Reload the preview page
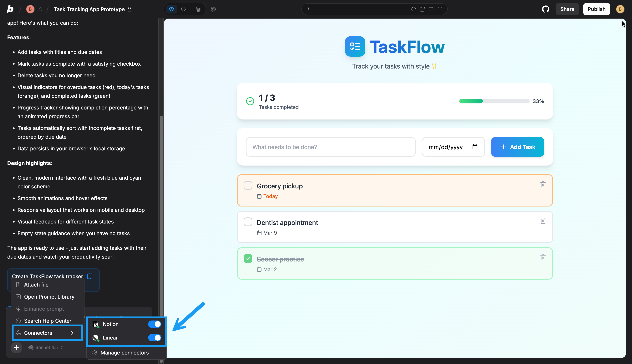Image resolution: width=632 pixels, height=364 pixels. pyautogui.click(x=413, y=9)
